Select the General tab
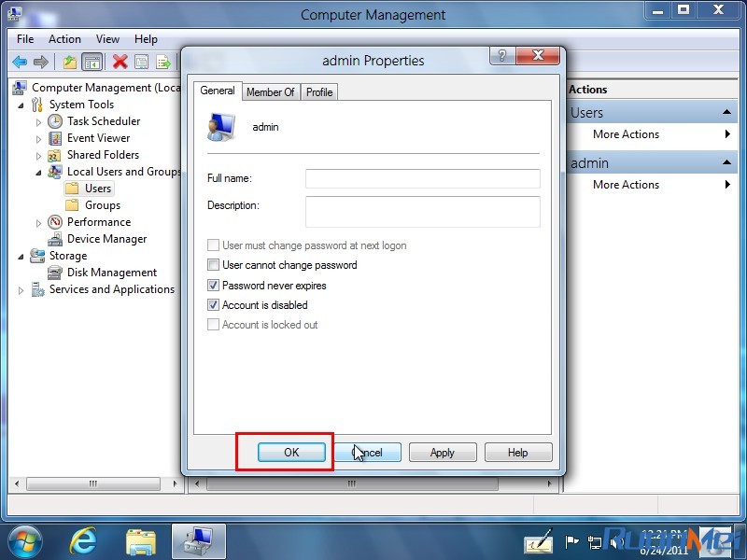 pyautogui.click(x=218, y=91)
